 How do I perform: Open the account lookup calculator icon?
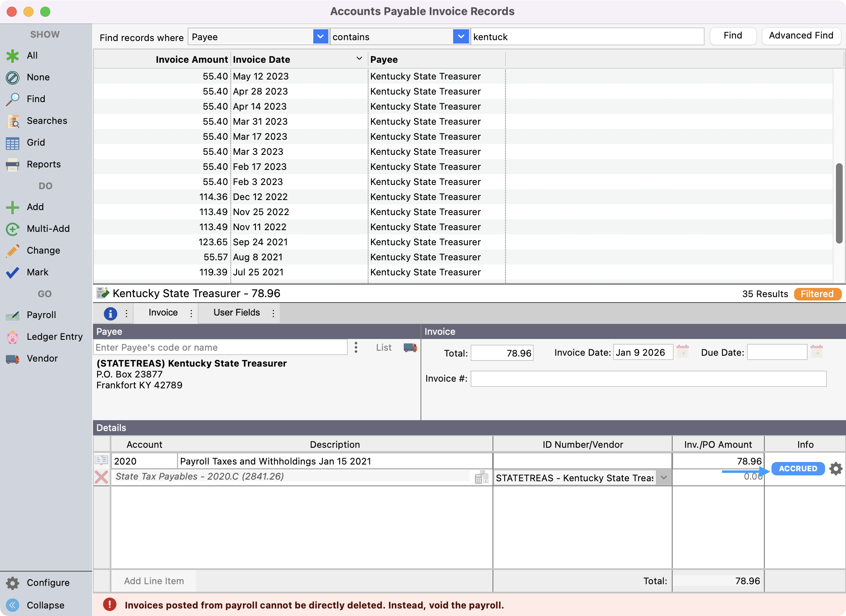482,477
